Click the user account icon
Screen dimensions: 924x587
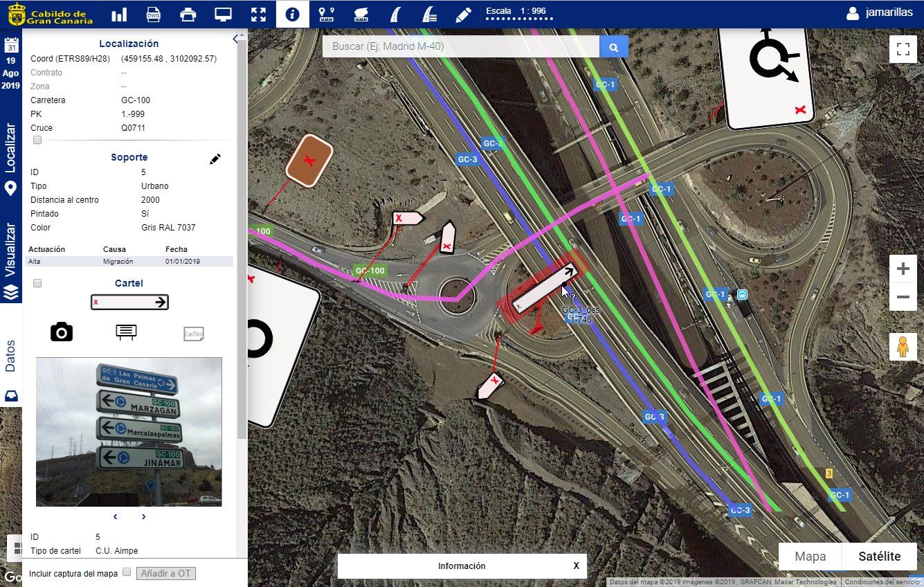point(853,13)
